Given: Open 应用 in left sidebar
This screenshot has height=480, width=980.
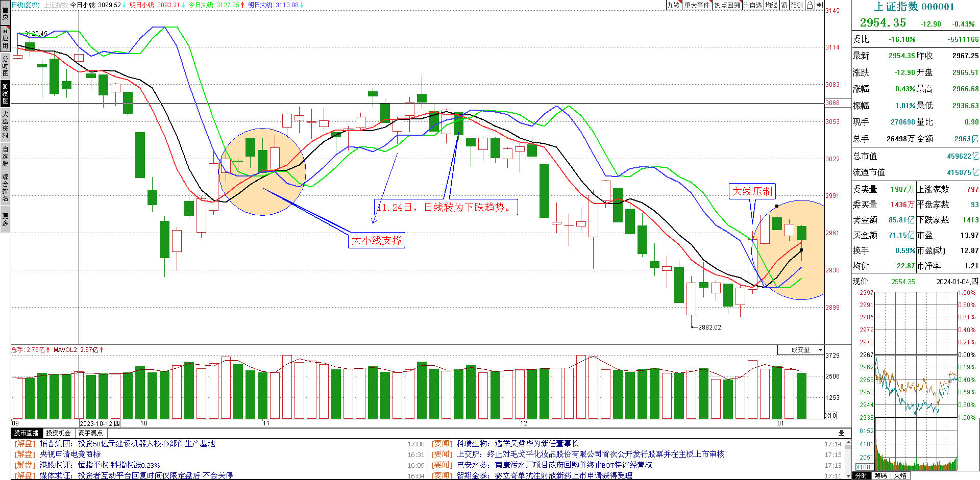Looking at the screenshot, I should [x=5, y=39].
